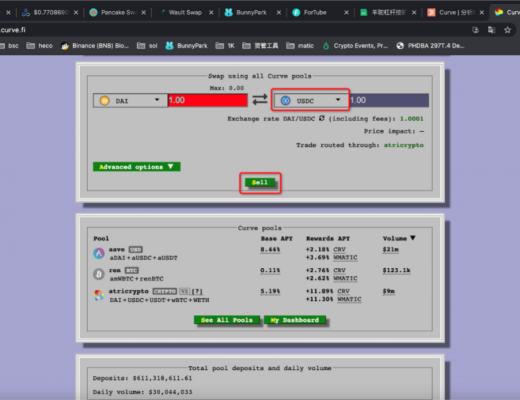Click the DAI coin icon
Image resolution: width=520 pixels, height=400 pixels.
click(x=104, y=101)
